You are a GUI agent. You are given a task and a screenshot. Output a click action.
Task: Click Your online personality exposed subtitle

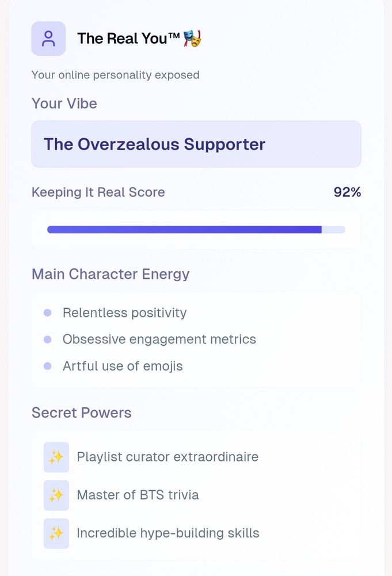(x=115, y=75)
